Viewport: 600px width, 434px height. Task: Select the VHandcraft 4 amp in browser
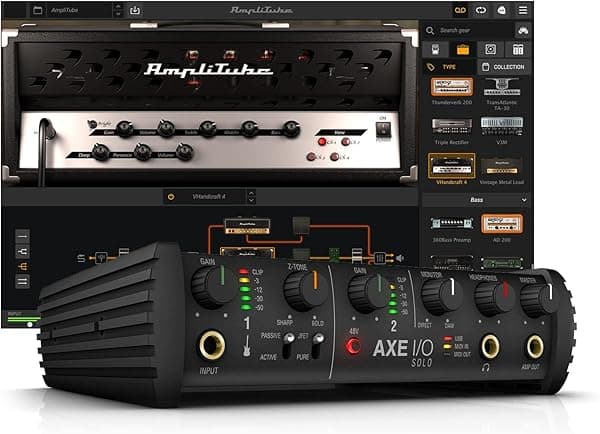coord(452,166)
